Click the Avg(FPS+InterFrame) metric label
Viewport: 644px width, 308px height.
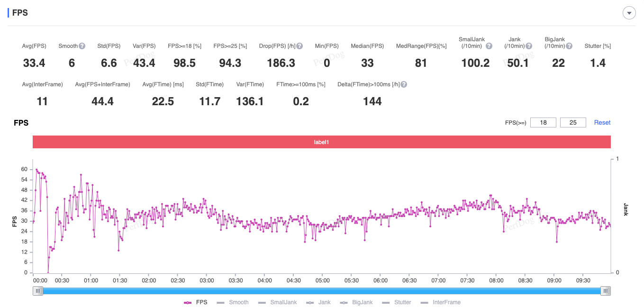tap(102, 84)
